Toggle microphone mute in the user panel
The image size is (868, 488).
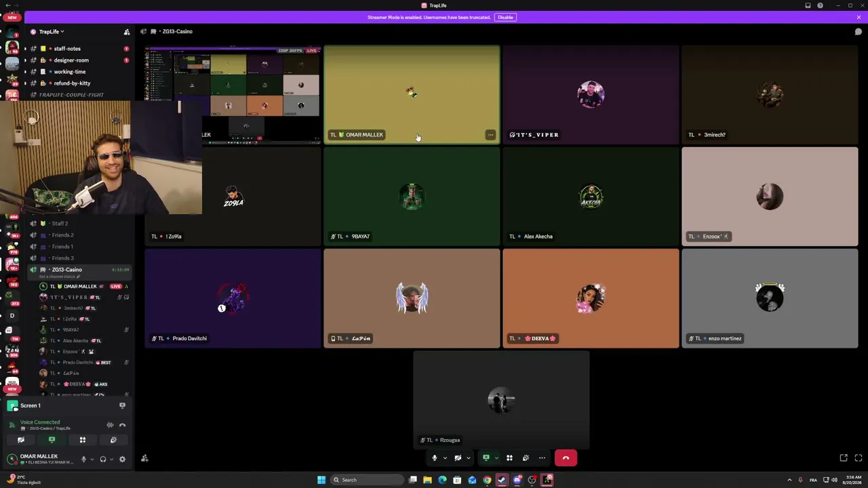83,459
